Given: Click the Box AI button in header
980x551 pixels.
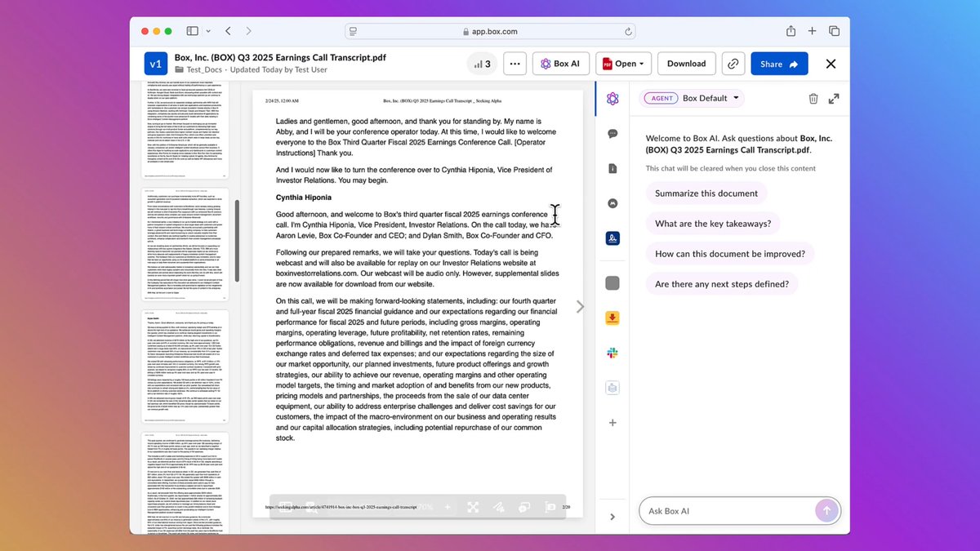Looking at the screenshot, I should (x=561, y=64).
